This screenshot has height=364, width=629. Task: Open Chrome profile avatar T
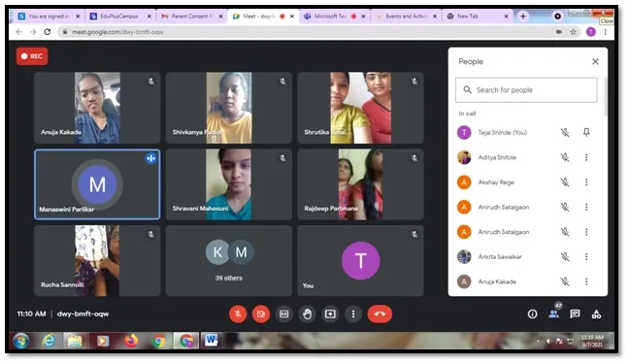click(591, 32)
